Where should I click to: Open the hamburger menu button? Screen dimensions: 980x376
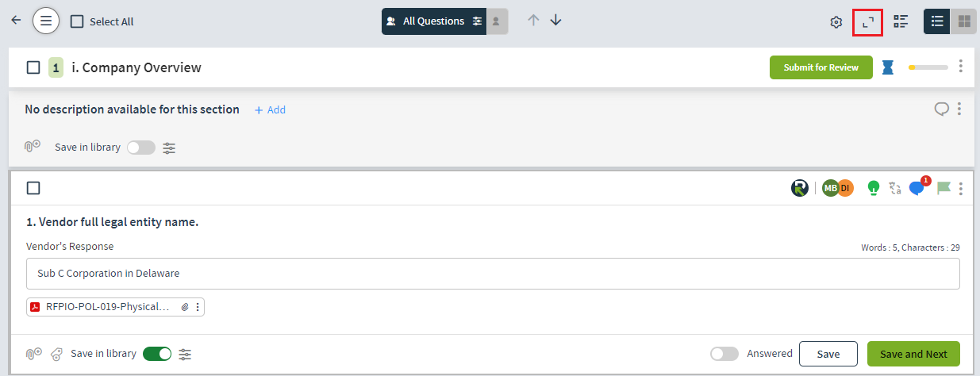click(x=46, y=21)
